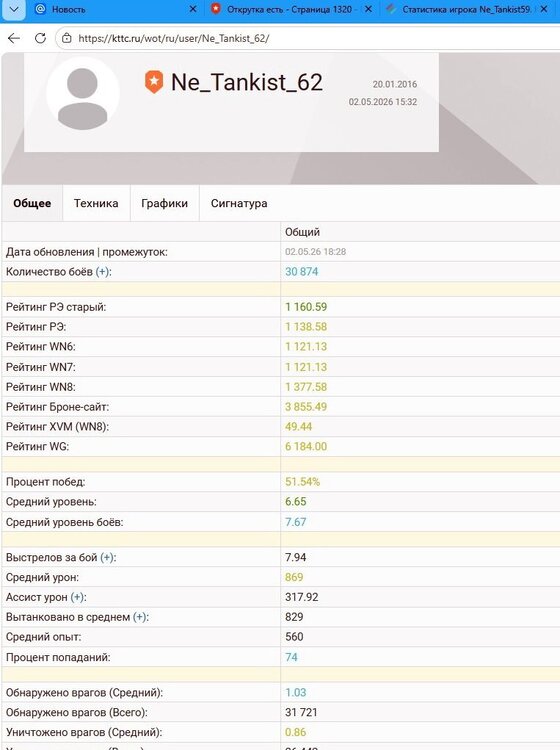Switch to the Техника tab
This screenshot has height=750, width=560.
coord(96,203)
